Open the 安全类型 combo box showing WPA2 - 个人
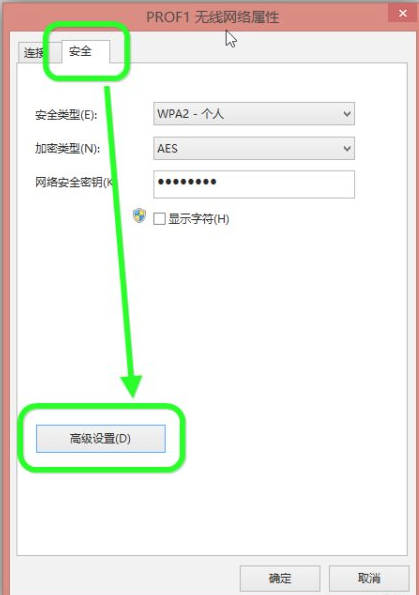The image size is (419, 595). point(254,113)
